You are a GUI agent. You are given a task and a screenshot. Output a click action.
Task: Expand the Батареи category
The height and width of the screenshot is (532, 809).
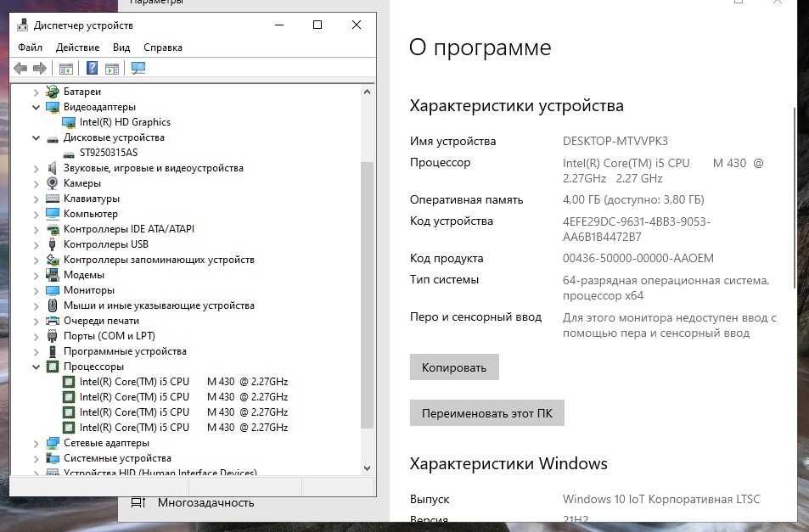tap(36, 92)
